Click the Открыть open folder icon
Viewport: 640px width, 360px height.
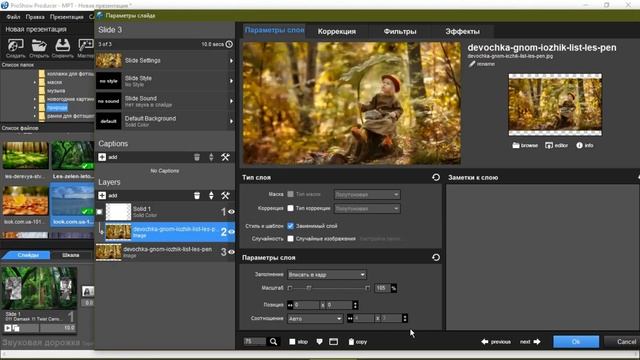click(x=39, y=45)
